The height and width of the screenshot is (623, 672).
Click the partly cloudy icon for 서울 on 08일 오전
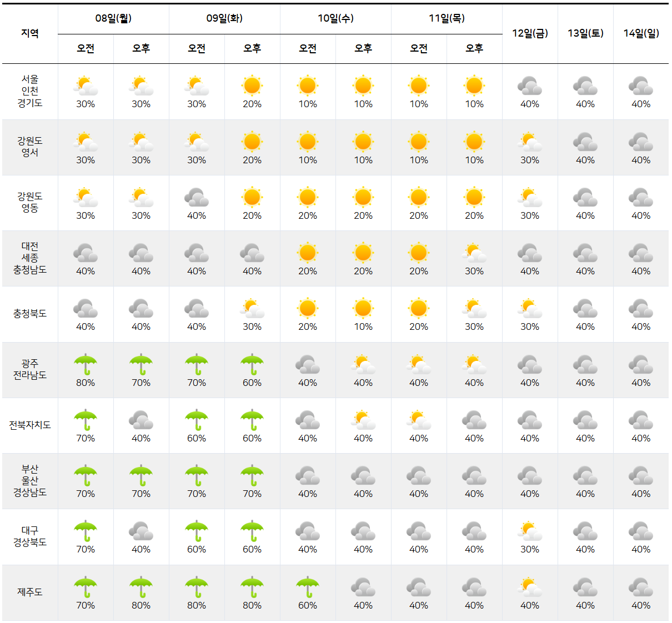(86, 86)
